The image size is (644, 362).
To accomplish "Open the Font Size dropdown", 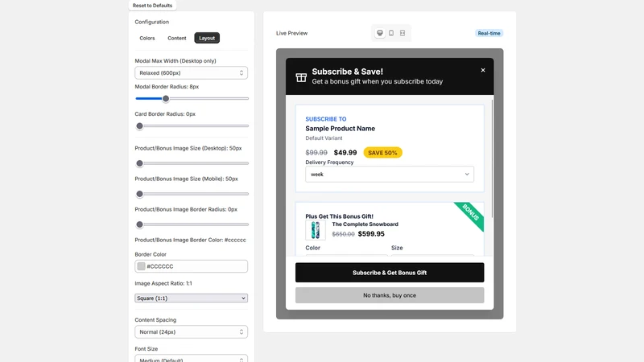I will [191, 358].
